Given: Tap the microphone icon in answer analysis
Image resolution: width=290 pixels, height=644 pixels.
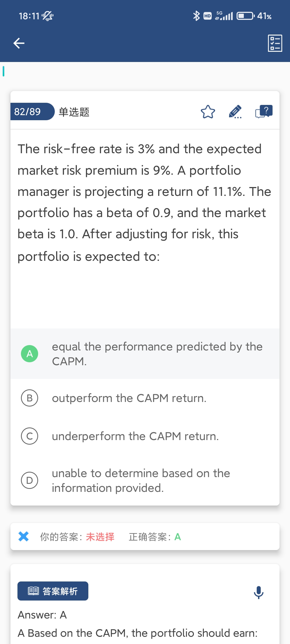Looking at the screenshot, I should [x=259, y=592].
